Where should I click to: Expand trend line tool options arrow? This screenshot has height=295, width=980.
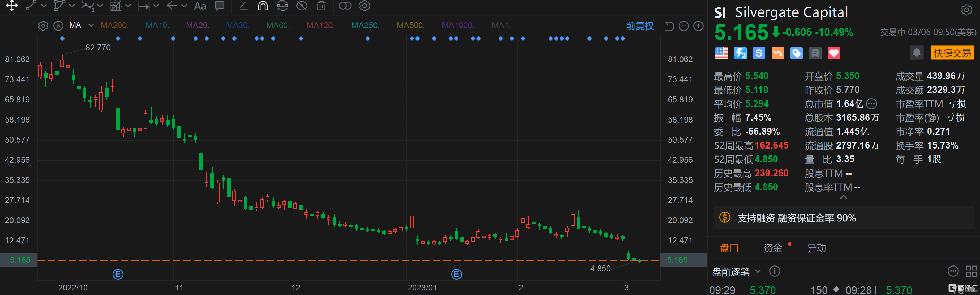pos(44,6)
